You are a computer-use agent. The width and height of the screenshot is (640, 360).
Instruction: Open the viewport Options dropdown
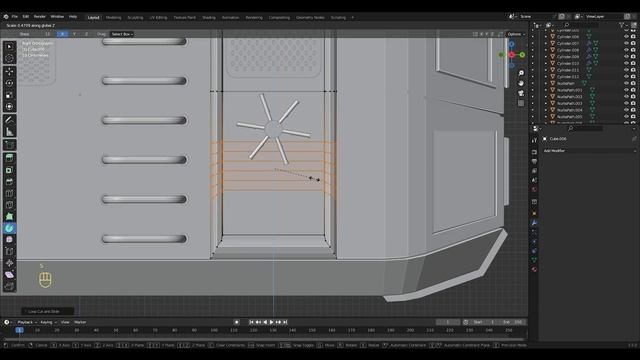[516, 34]
